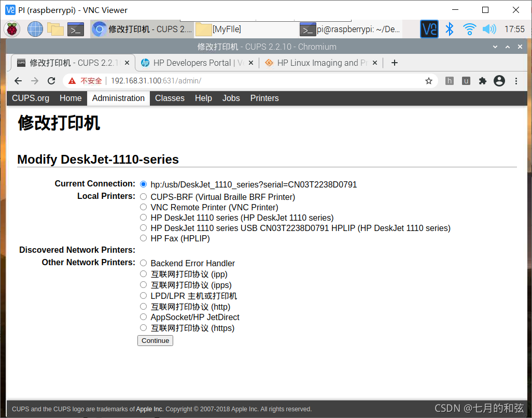The width and height of the screenshot is (532, 418).
Task: Click the VNC Viewer logo icon in title bar
Action: pyautogui.click(x=10, y=10)
